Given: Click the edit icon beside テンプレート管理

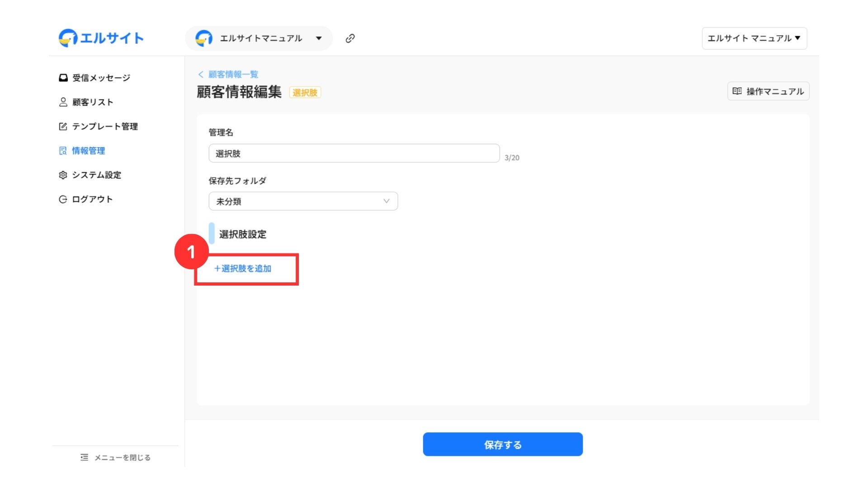Looking at the screenshot, I should pyautogui.click(x=63, y=127).
